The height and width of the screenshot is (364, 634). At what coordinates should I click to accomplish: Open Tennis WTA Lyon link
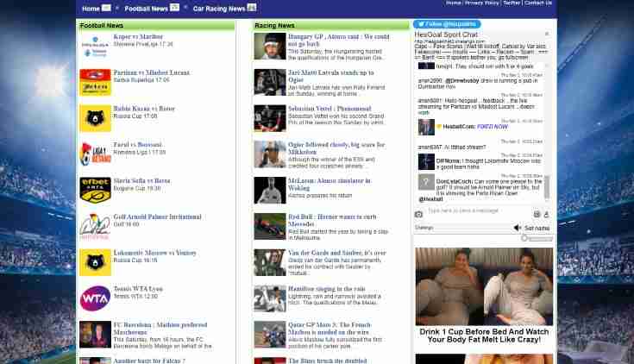click(x=138, y=288)
